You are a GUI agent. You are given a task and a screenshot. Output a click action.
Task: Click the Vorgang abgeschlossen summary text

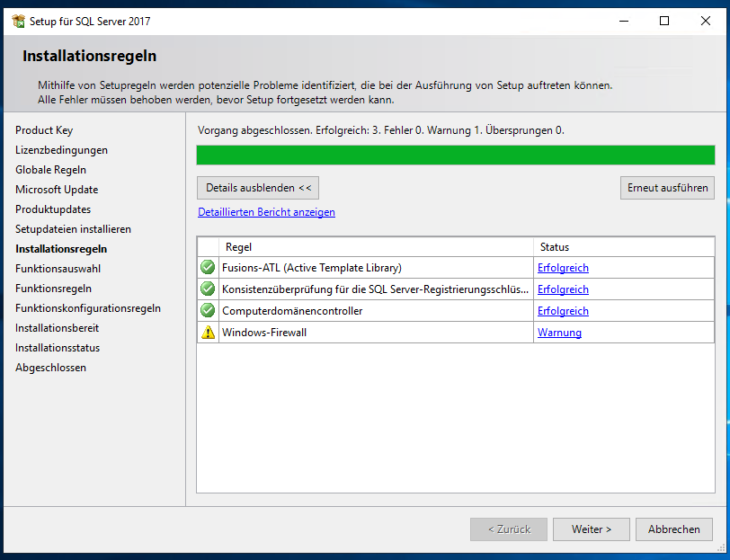point(381,130)
